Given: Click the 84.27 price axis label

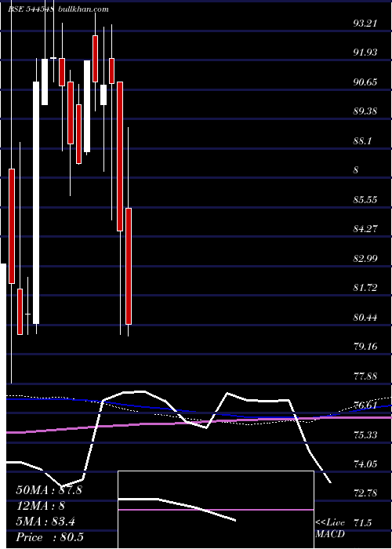Looking at the screenshot, I should [x=366, y=229].
